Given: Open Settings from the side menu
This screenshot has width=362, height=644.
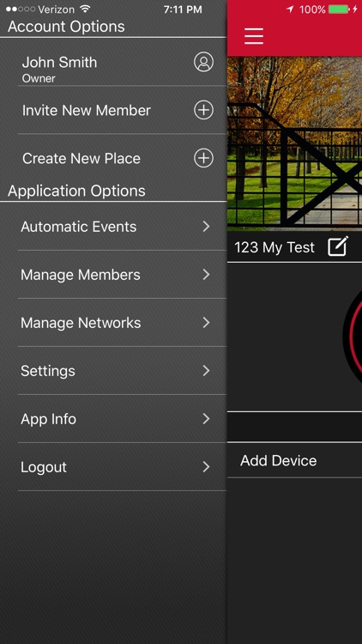Looking at the screenshot, I should (122, 370).
